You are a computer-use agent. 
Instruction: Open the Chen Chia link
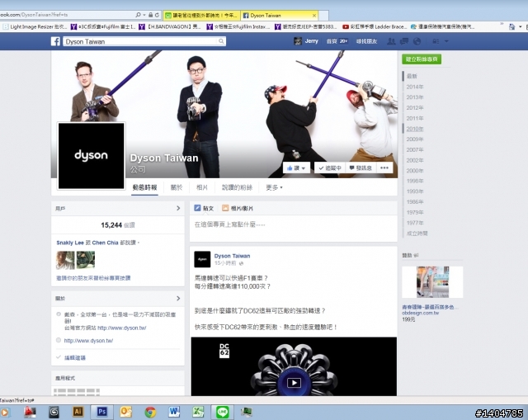tap(105, 243)
